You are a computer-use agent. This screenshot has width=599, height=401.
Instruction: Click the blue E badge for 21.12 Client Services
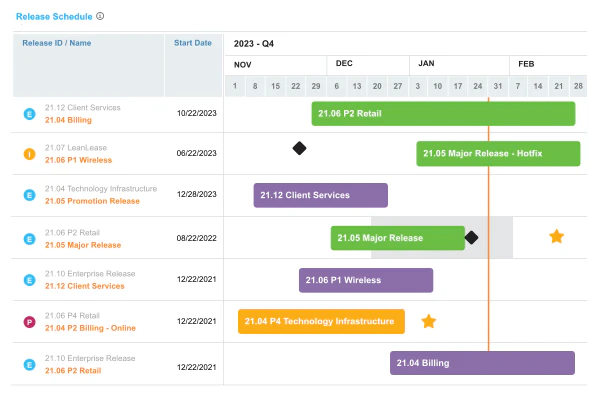coord(29,280)
